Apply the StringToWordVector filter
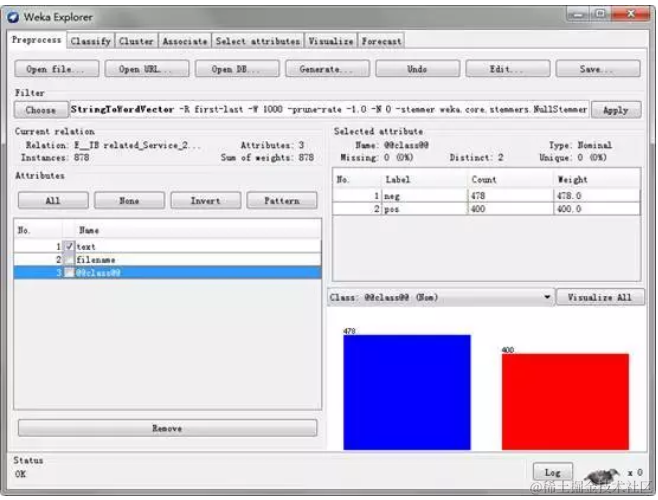 (616, 110)
